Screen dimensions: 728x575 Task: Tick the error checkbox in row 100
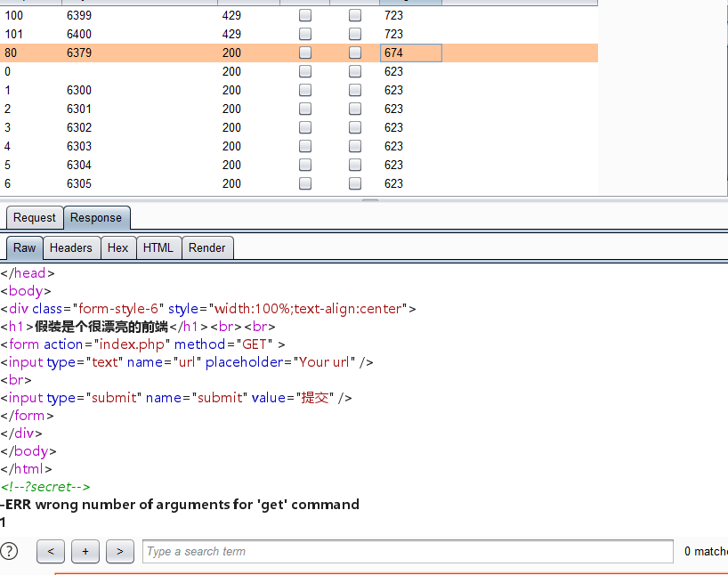click(x=305, y=15)
